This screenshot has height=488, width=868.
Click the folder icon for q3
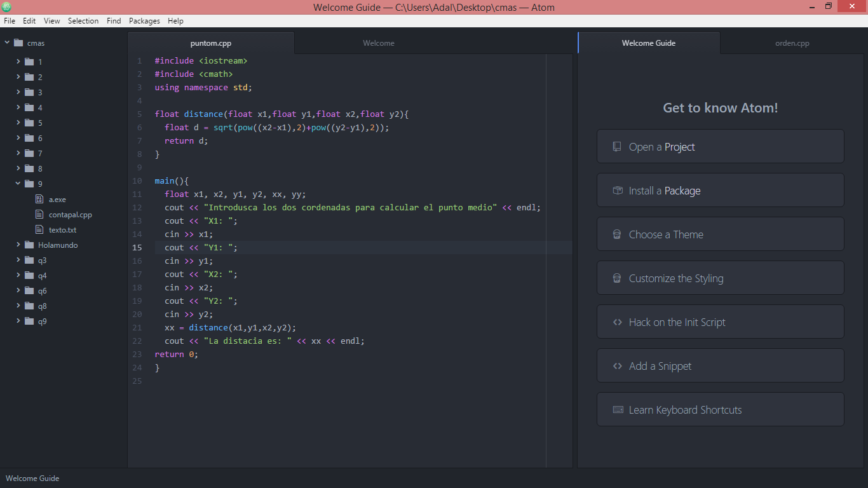tap(29, 260)
